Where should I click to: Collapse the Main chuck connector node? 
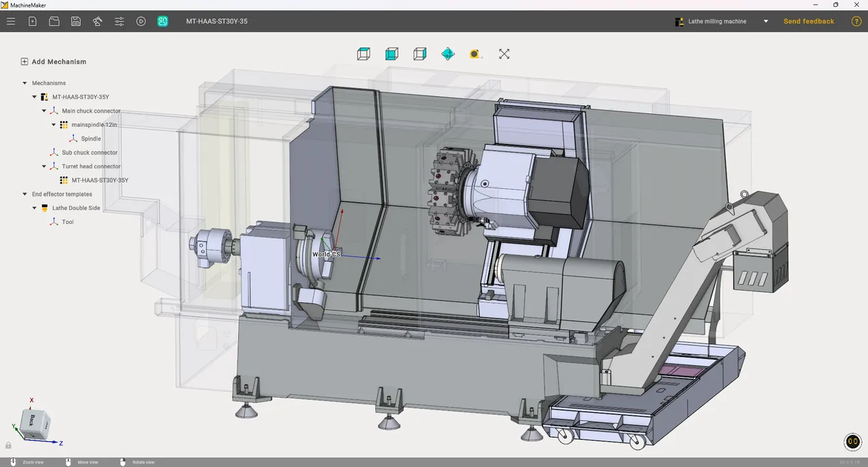(x=44, y=111)
